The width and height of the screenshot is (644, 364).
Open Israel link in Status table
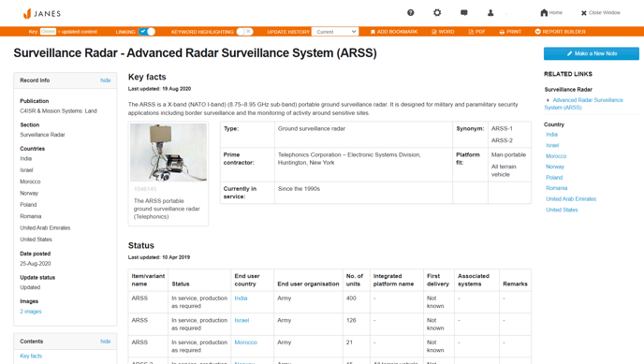point(241,320)
